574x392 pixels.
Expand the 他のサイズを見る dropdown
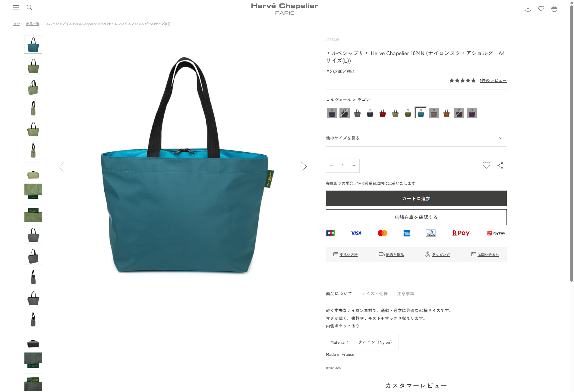tap(416, 138)
